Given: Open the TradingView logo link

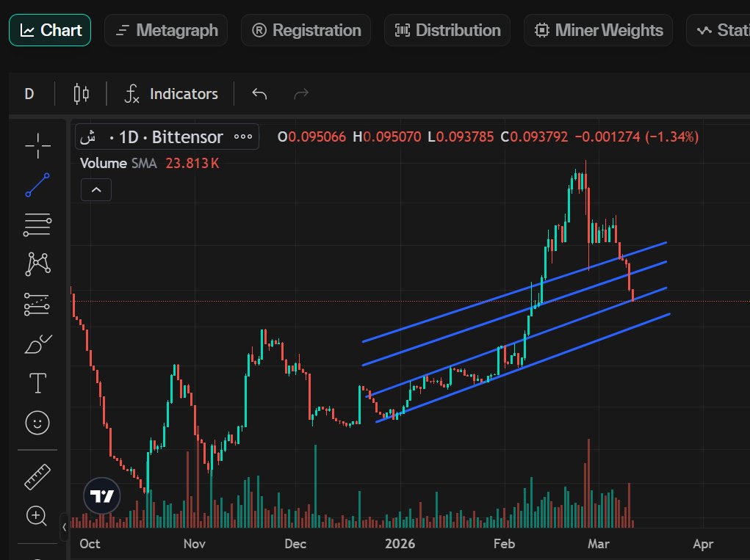Looking at the screenshot, I should pos(102,495).
